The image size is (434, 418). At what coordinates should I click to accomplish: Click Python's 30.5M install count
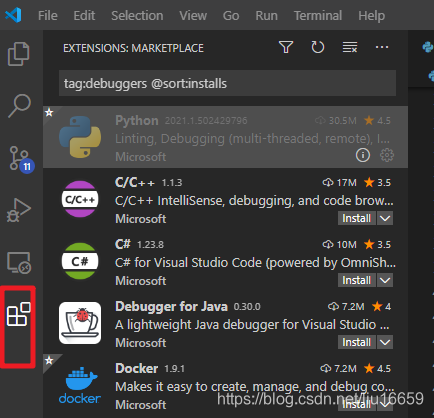[x=336, y=120]
